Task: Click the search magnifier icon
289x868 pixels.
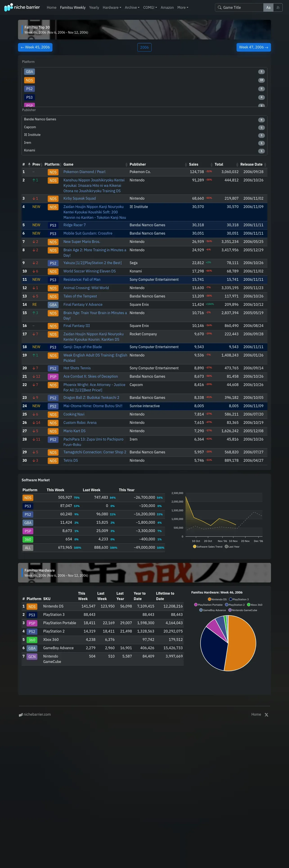Action: pyautogui.click(x=219, y=7)
